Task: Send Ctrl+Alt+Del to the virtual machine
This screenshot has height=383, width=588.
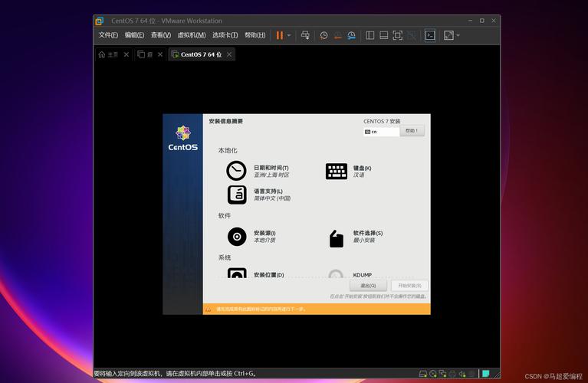Action: point(305,35)
